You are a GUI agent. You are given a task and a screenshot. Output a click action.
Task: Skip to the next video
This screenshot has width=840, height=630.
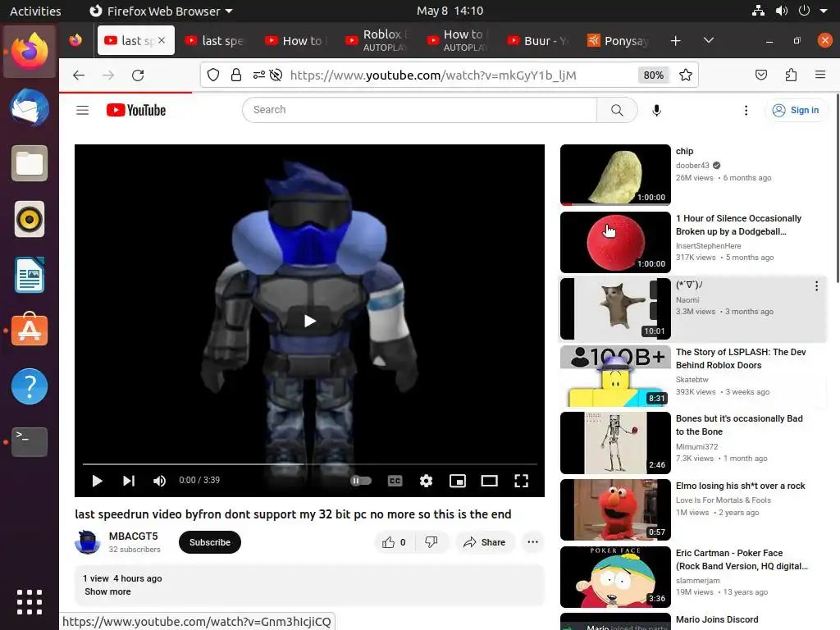(129, 481)
